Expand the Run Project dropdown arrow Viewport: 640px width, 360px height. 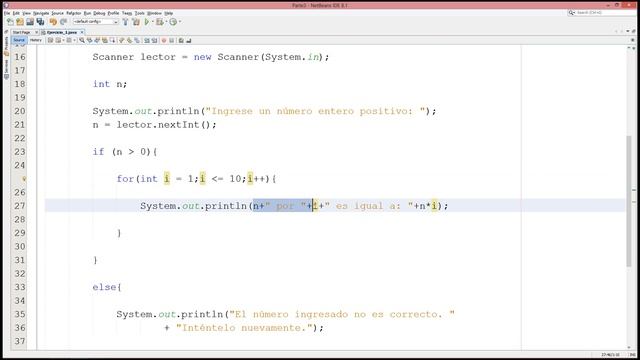153,22
